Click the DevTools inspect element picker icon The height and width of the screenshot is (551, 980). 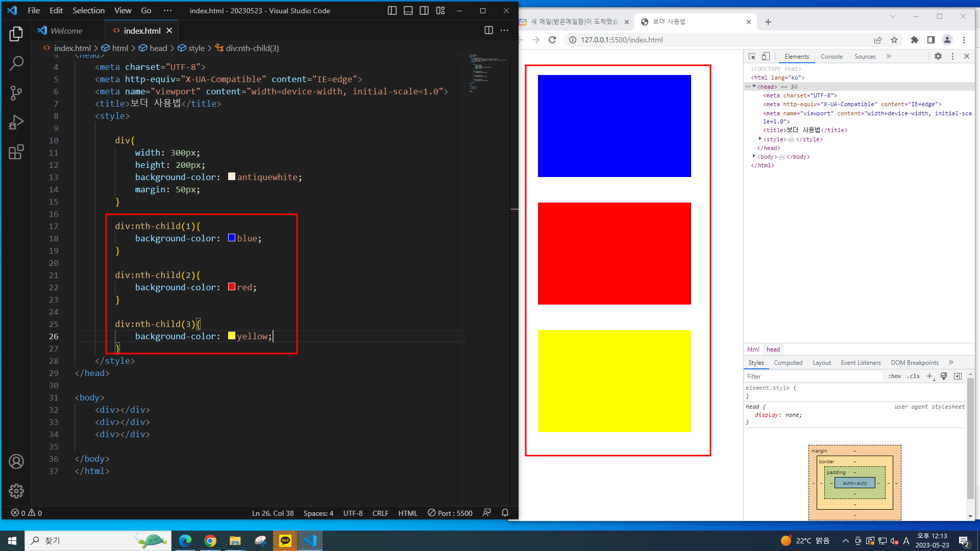(752, 57)
